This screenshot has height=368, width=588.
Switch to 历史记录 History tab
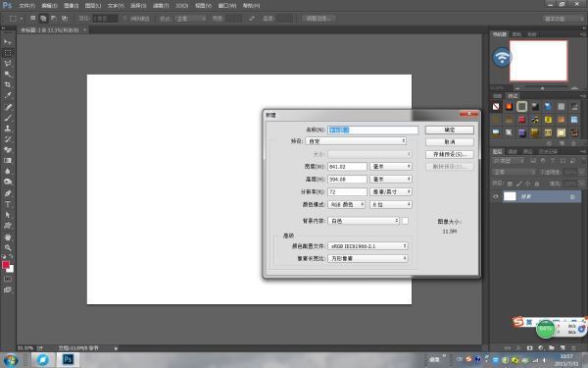pos(548,152)
